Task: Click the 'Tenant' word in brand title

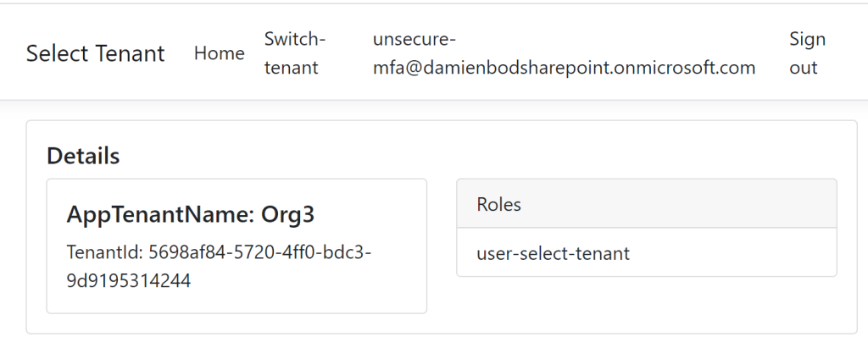Action: (130, 53)
